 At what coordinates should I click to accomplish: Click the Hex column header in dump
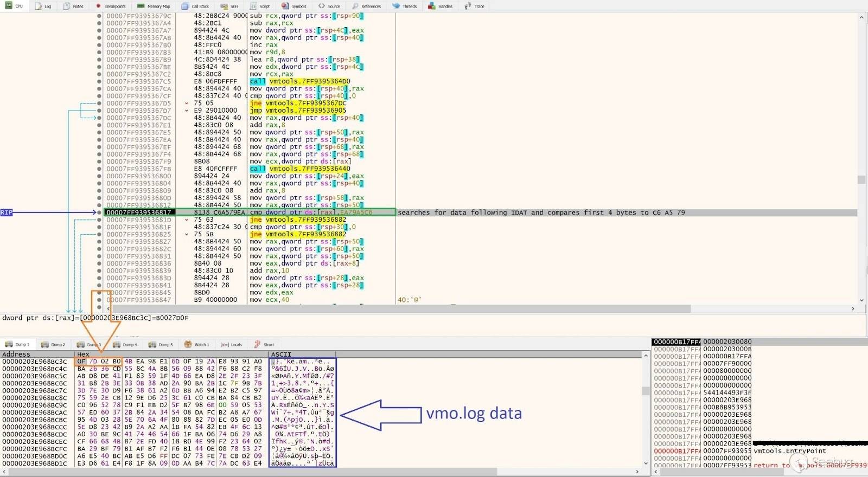(x=83, y=354)
